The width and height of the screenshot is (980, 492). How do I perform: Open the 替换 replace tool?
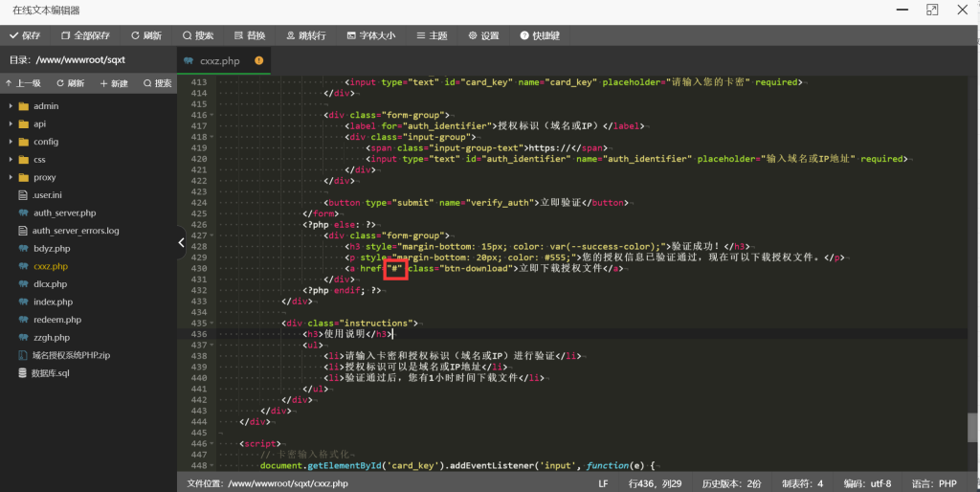coord(250,35)
